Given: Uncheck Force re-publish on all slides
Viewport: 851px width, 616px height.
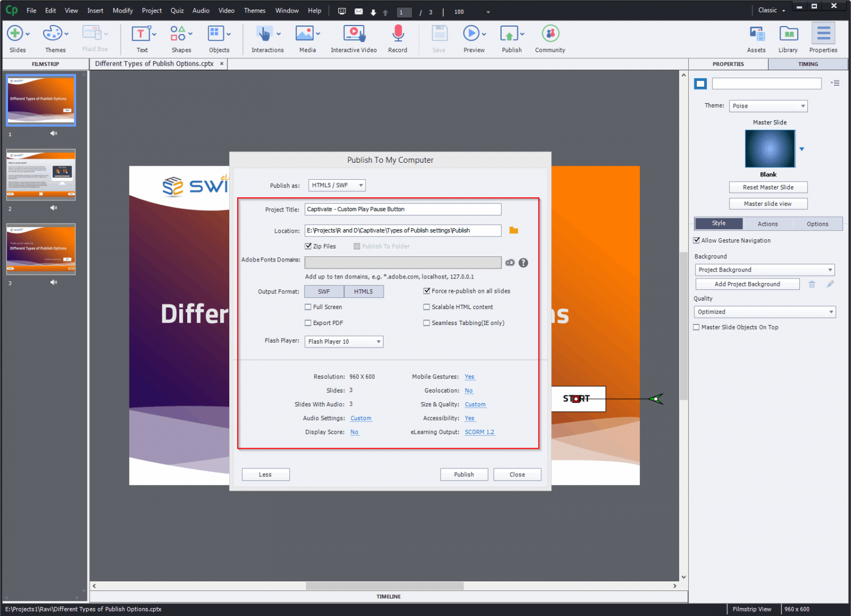Looking at the screenshot, I should [427, 291].
